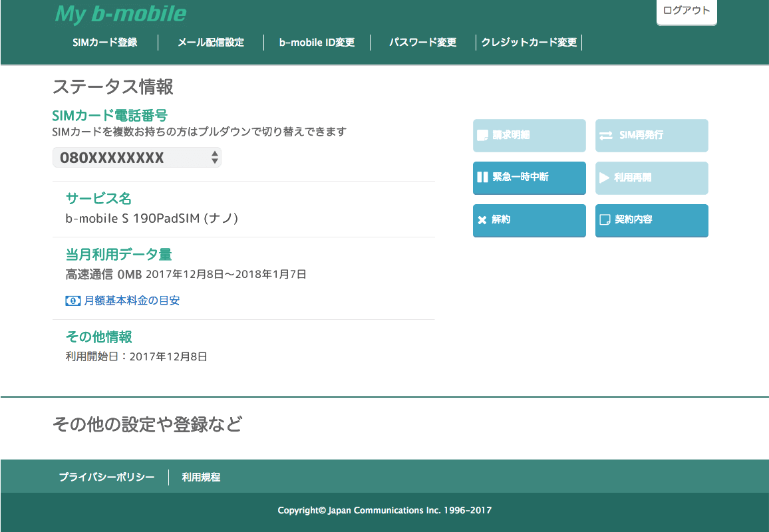This screenshot has width=769, height=532.
Task: Click the 利用再開 resume button
Action: (x=652, y=178)
